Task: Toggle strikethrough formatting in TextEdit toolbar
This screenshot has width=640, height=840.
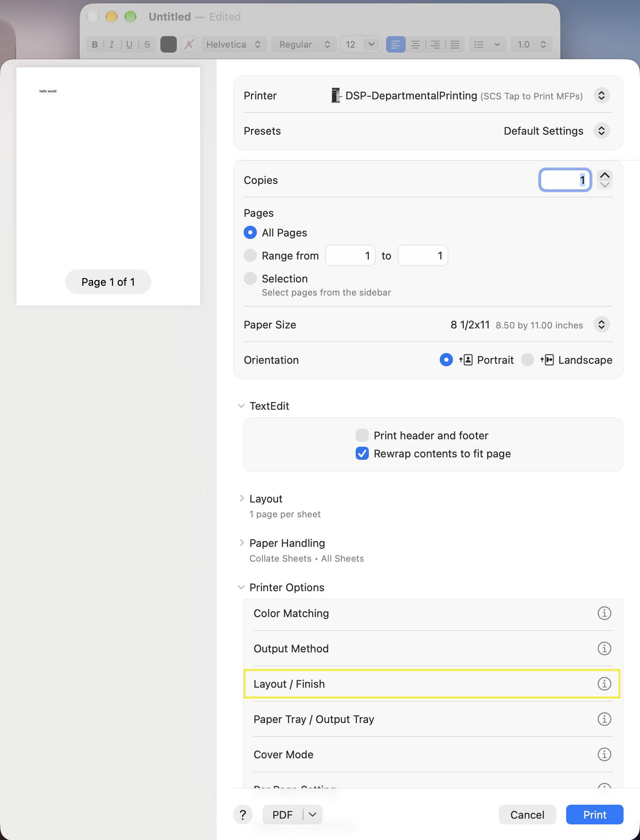Action: click(147, 44)
